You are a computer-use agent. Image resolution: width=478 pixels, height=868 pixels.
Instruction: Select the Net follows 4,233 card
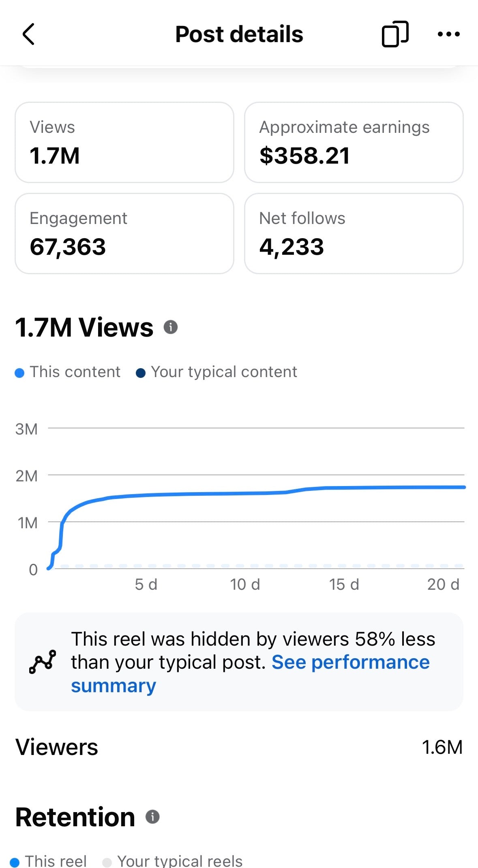coord(354,234)
